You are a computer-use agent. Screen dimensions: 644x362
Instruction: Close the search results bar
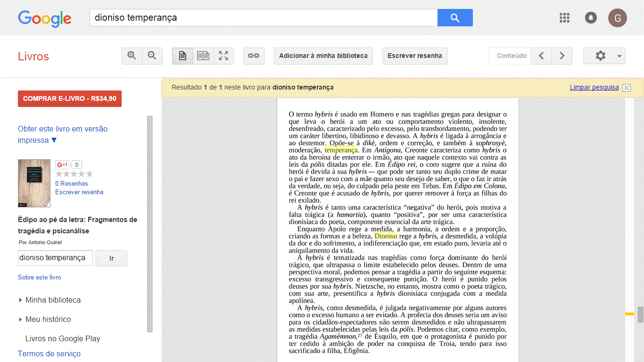point(626,88)
